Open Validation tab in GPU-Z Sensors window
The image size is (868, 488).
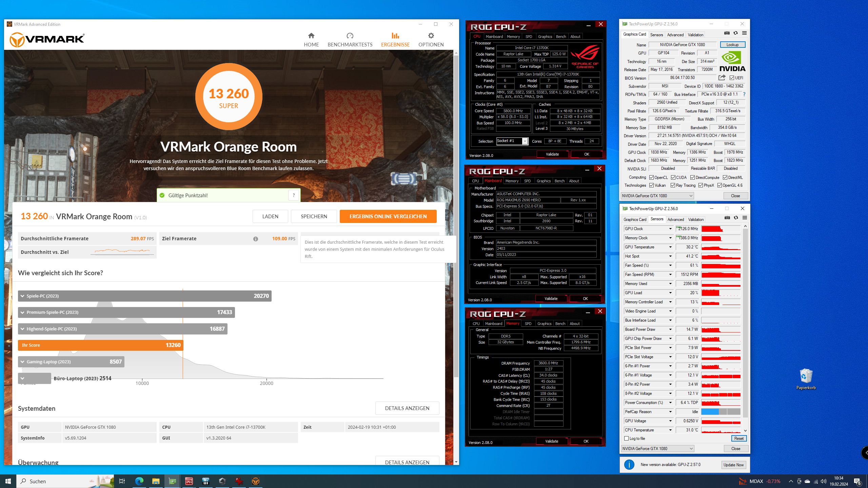696,220
